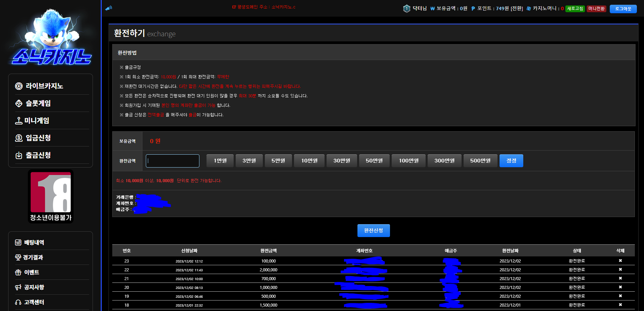644x311 pixels.
Task: Delete exchange record number 20
Action: point(620,287)
